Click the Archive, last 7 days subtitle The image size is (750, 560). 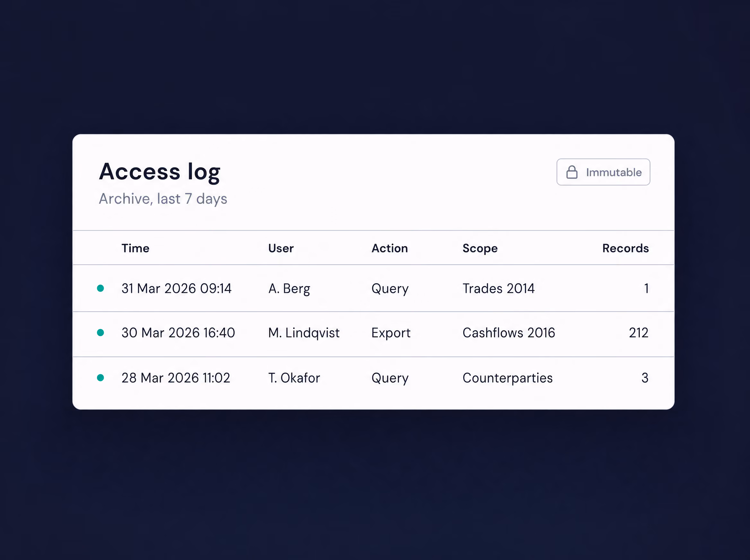point(163,199)
